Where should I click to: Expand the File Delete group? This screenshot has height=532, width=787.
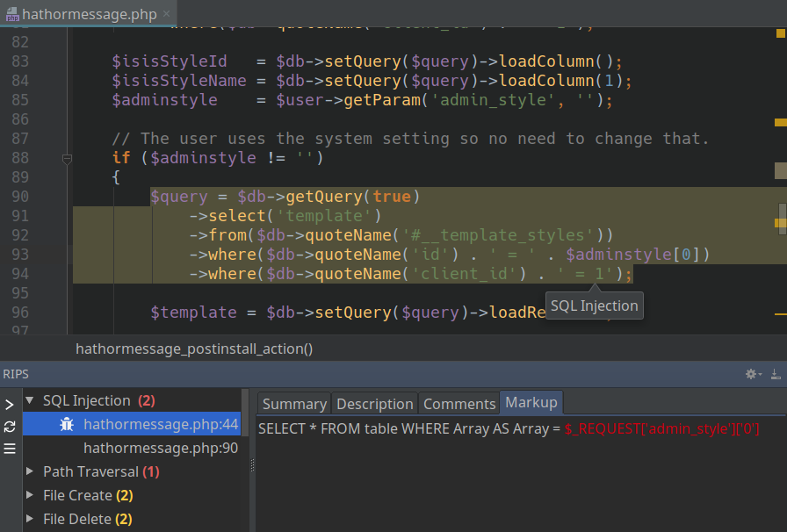click(31, 520)
